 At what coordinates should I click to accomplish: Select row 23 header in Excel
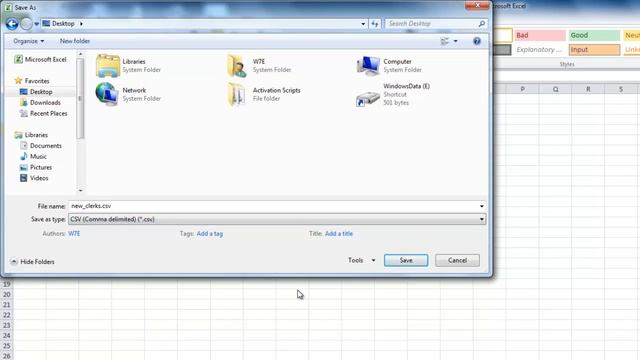(x=7, y=325)
